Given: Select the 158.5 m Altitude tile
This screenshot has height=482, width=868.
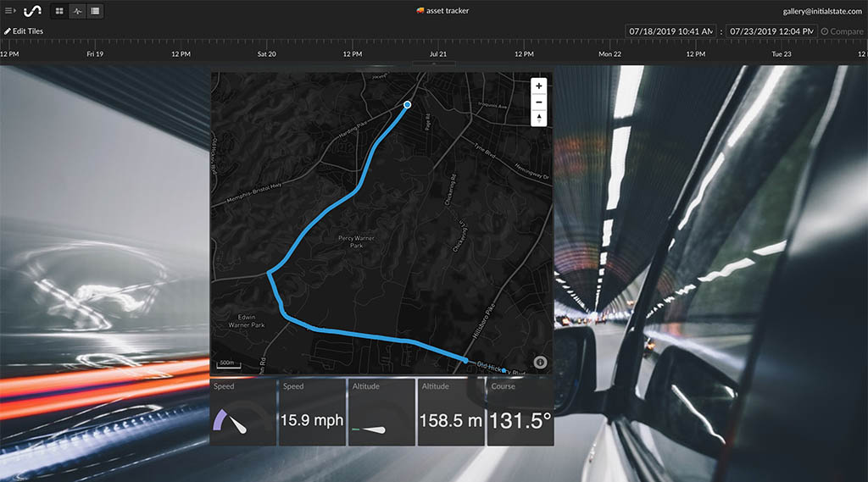Looking at the screenshot, I should (x=451, y=412).
